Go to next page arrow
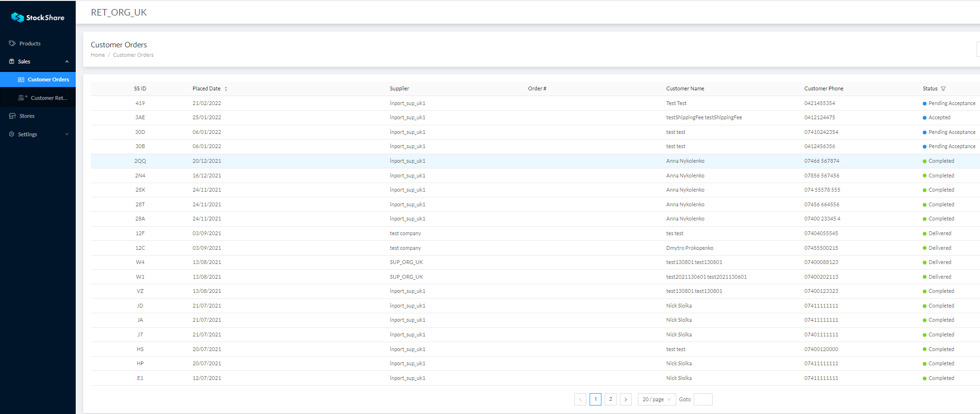This screenshot has width=980, height=414. (626, 399)
